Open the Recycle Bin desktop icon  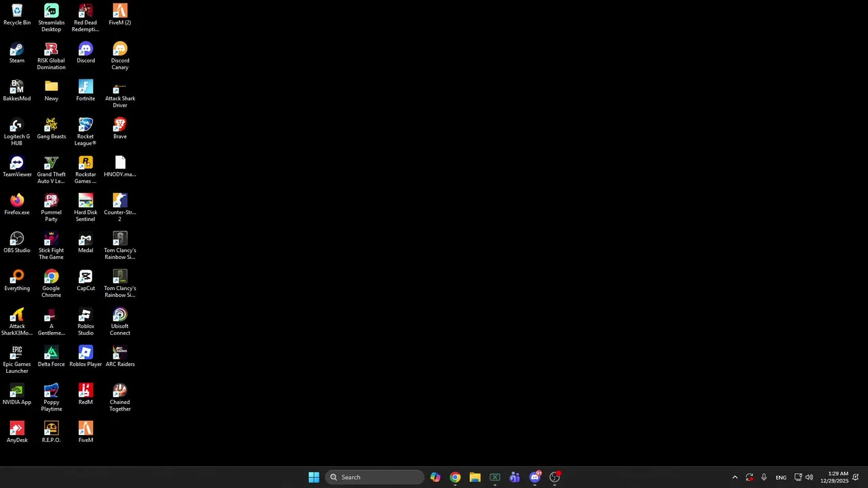(17, 15)
